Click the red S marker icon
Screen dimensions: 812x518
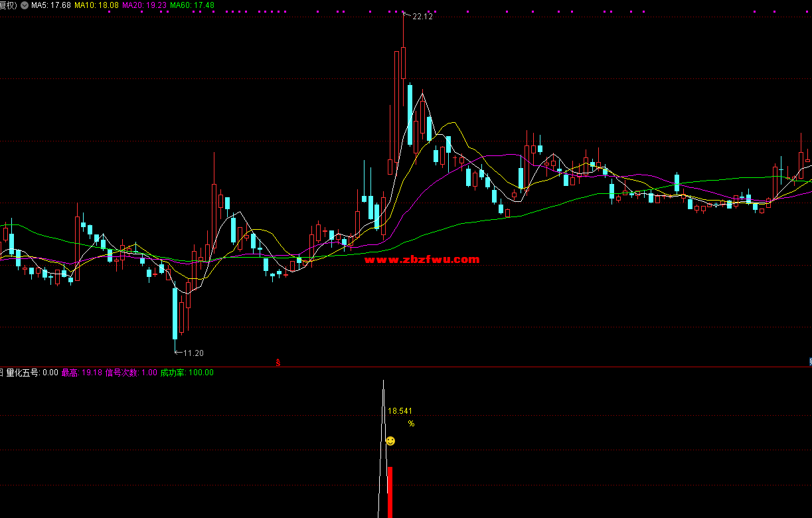(278, 363)
